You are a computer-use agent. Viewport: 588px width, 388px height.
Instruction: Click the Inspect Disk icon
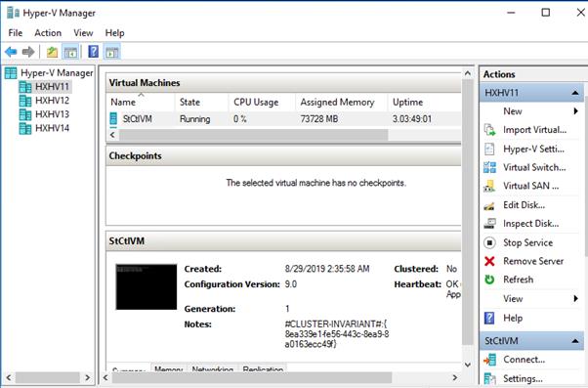tap(489, 224)
